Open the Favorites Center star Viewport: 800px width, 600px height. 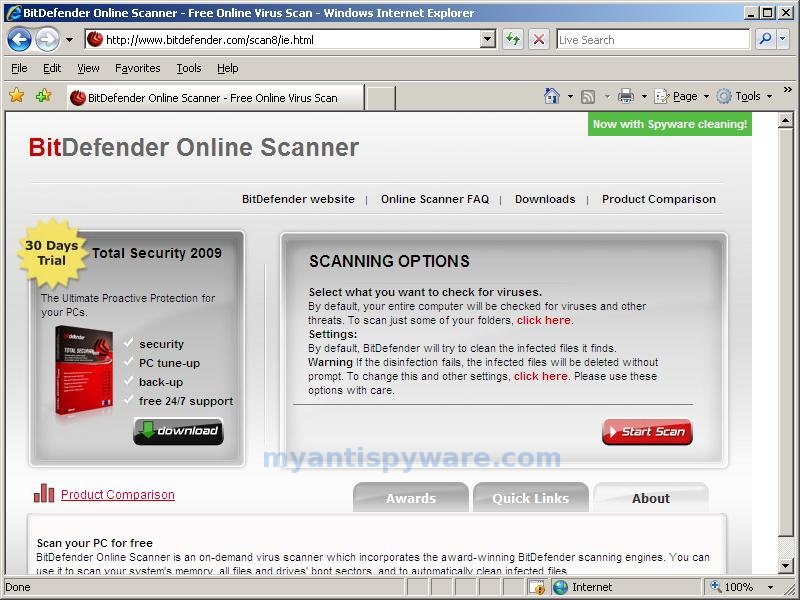tap(17, 96)
